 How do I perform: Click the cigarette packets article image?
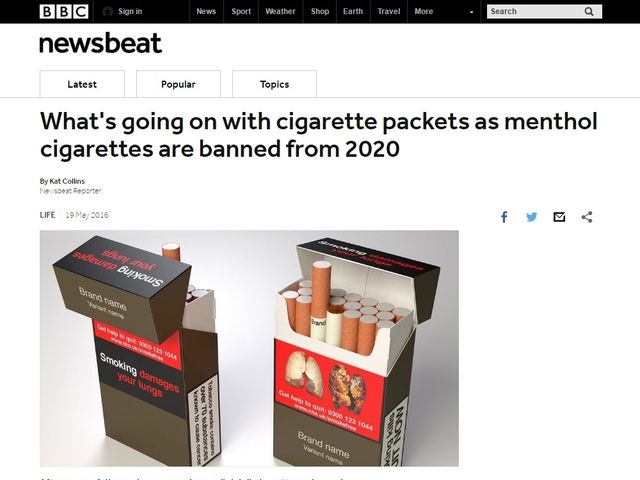249,348
